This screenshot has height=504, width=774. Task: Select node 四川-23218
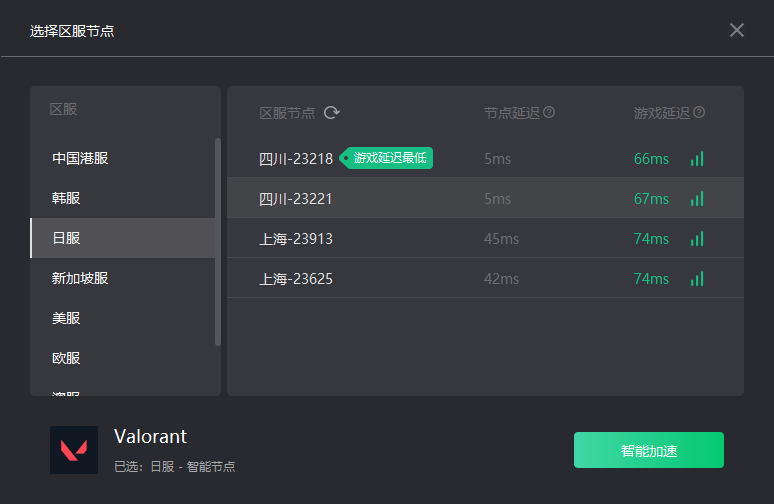485,158
